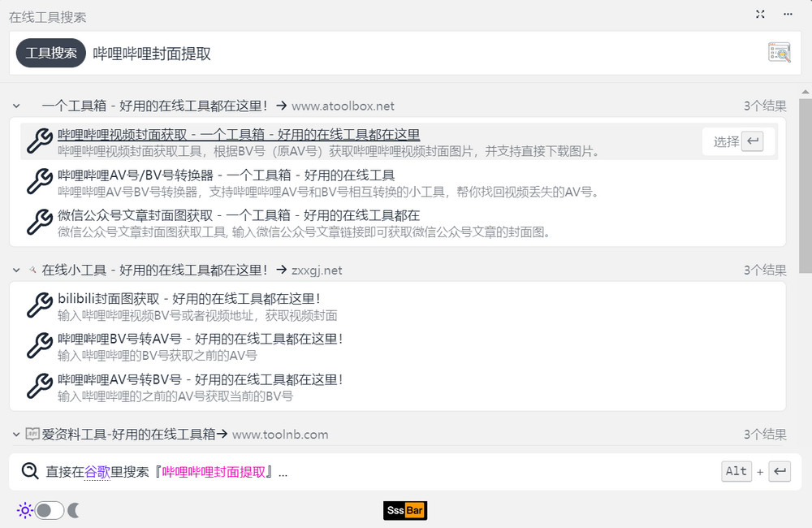Click the page search icon in the search bar

[x=779, y=52]
